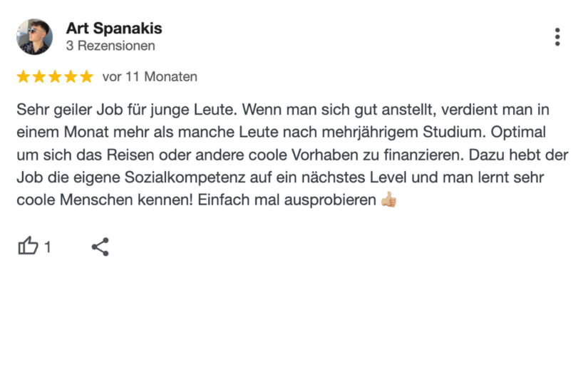
Task: Click the share icon below review
Action: coord(100,247)
